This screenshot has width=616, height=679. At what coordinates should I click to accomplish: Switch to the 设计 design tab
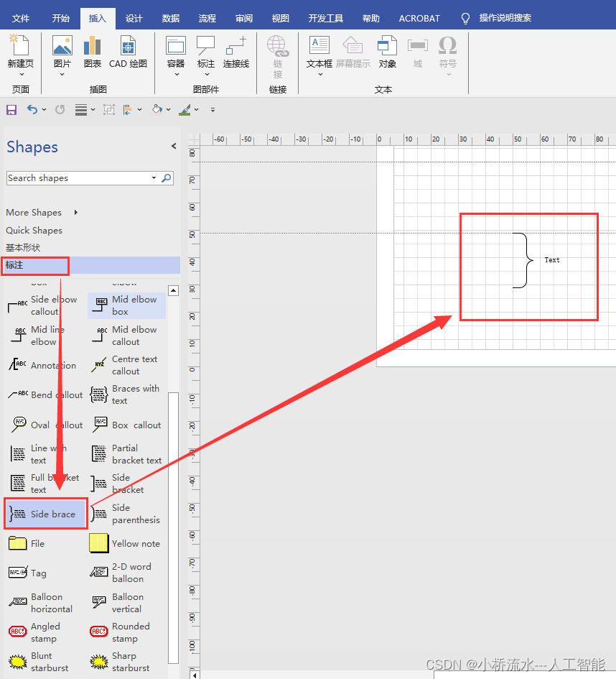click(x=134, y=18)
